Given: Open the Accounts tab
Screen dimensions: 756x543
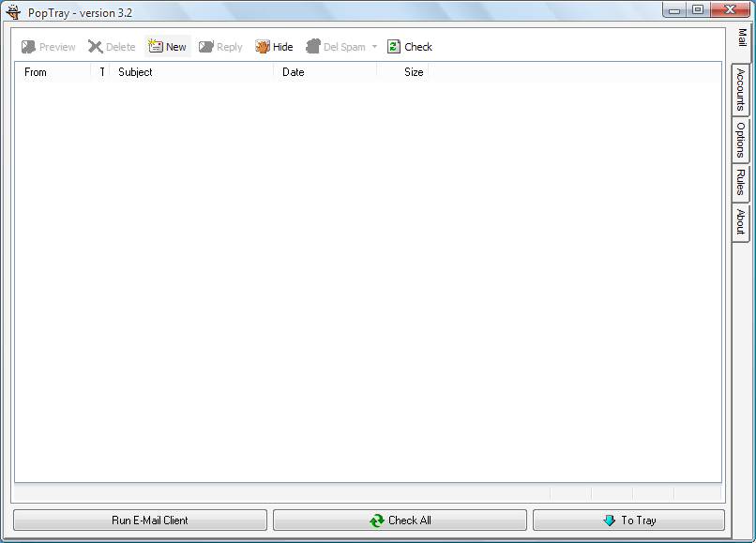Looking at the screenshot, I should click(741, 90).
